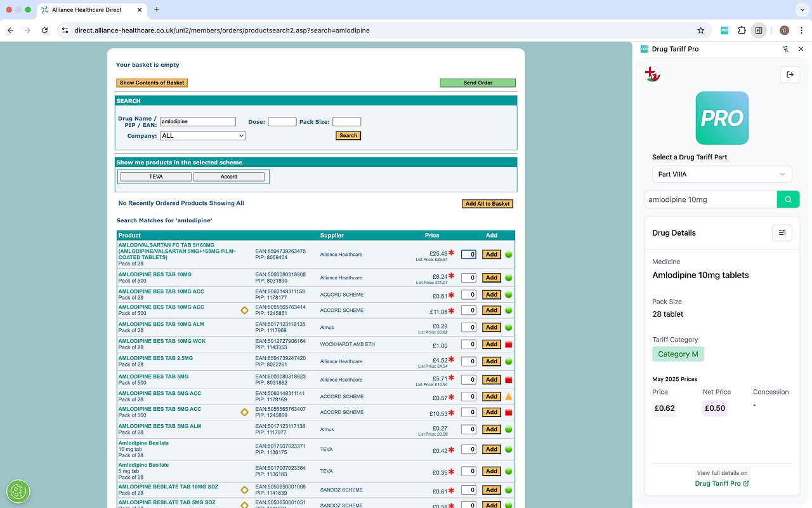This screenshot has width=812, height=508.
Task: Click red stock icon on £10.53 row
Action: click(x=508, y=412)
